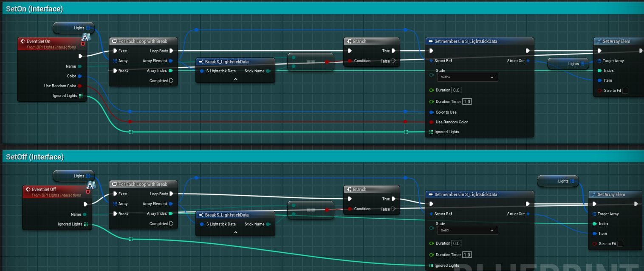Click the False exec pin on SetOff Branch

393,209
